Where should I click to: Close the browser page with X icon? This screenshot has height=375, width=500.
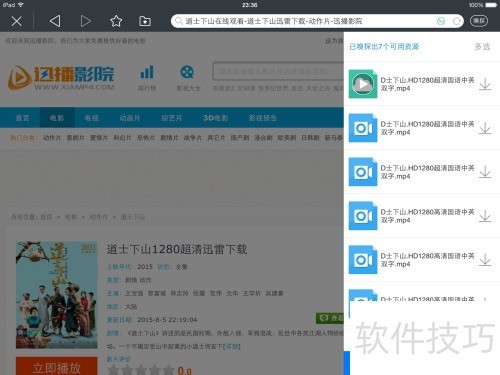tap(16, 21)
